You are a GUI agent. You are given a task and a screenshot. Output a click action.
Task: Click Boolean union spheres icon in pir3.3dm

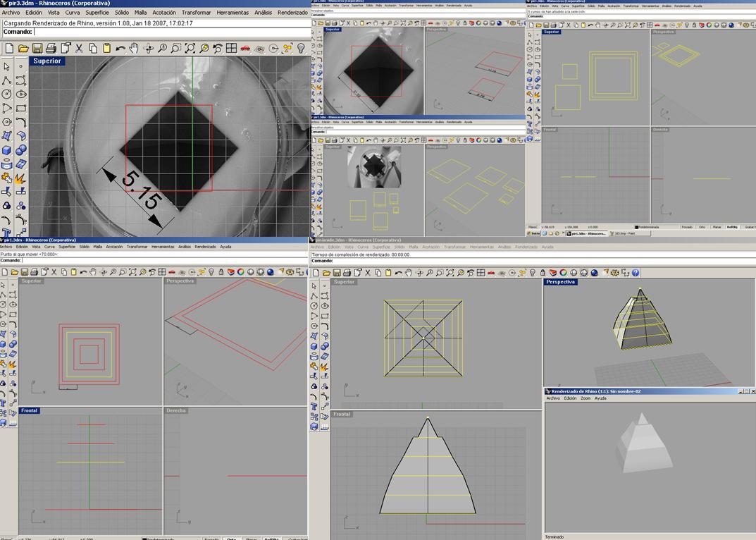[20, 150]
